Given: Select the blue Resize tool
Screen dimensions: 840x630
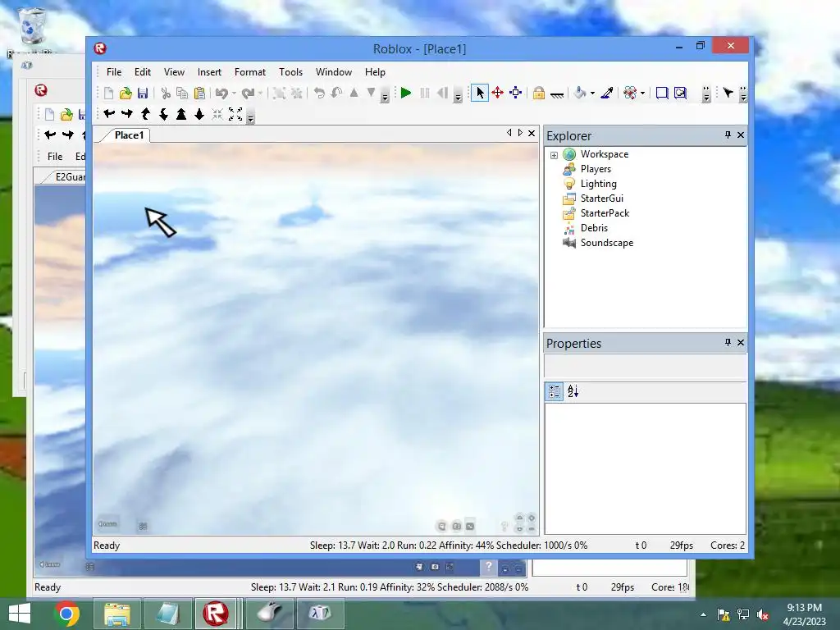Looking at the screenshot, I should pyautogui.click(x=515, y=94).
